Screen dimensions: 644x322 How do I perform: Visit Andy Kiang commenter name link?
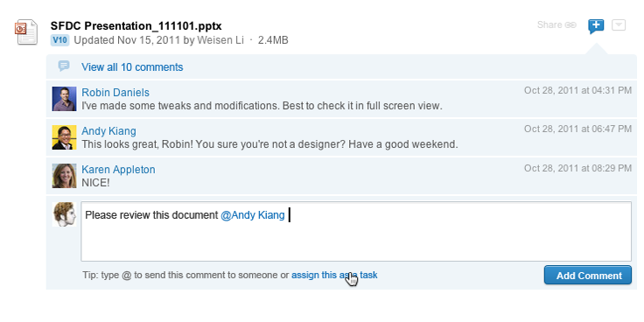(x=108, y=131)
